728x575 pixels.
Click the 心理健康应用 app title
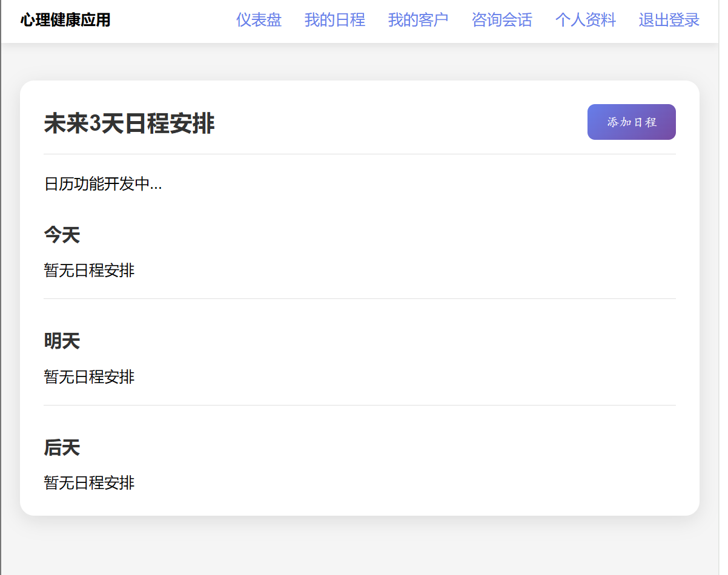tap(65, 20)
